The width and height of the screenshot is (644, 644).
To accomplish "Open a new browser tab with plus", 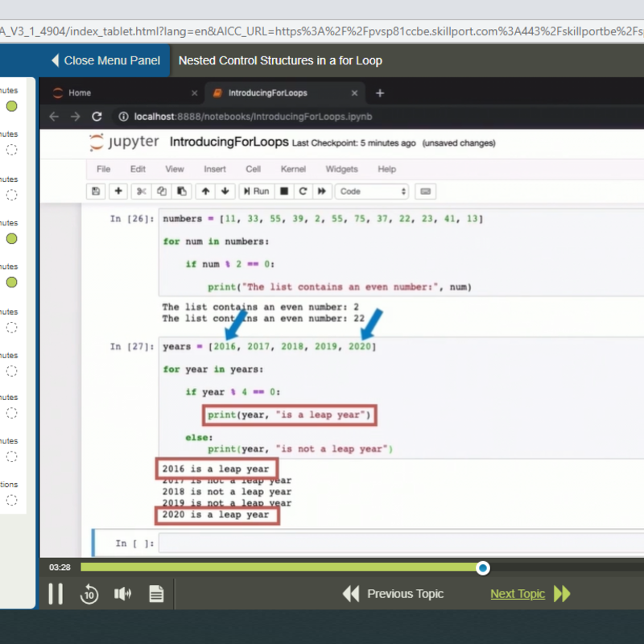I will 380,93.
